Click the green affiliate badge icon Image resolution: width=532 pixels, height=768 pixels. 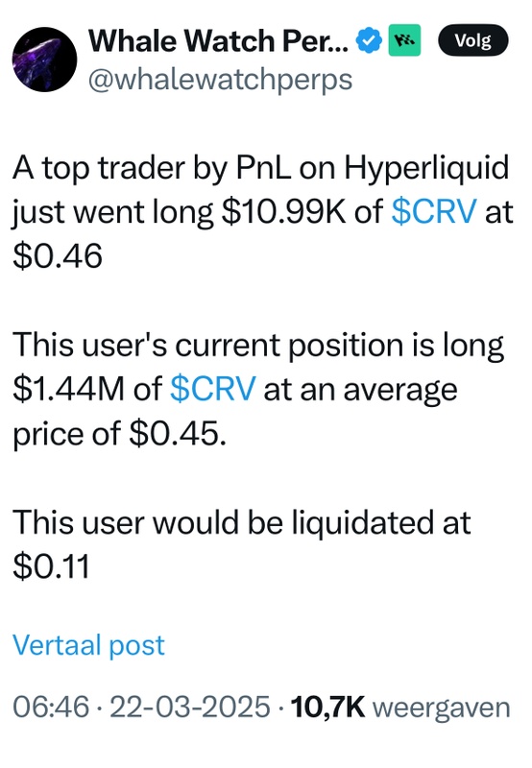click(404, 40)
